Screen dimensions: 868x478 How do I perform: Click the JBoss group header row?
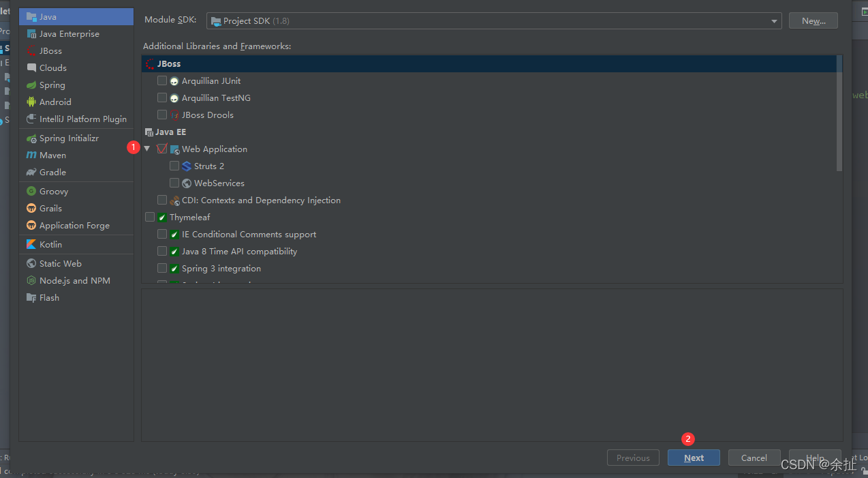click(x=489, y=63)
